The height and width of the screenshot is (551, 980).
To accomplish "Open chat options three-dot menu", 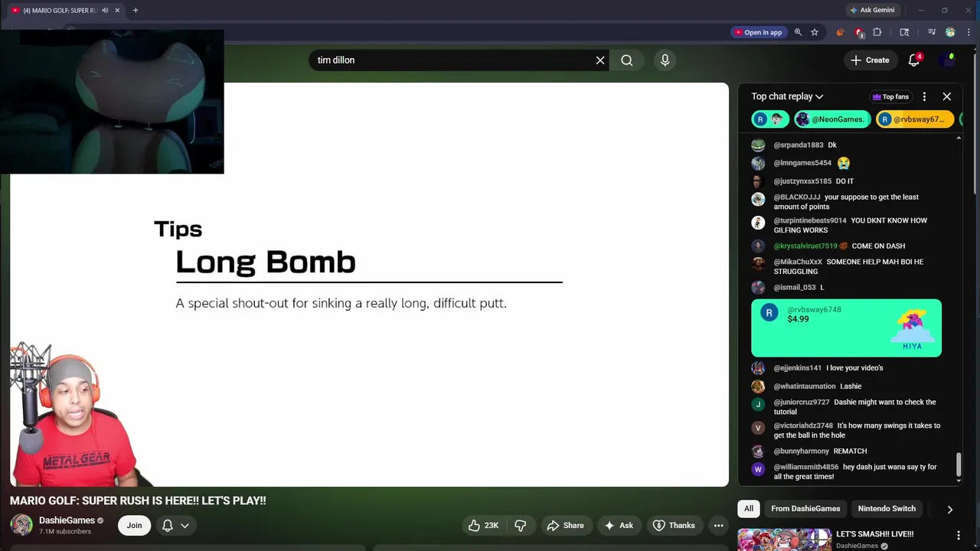I will click(x=924, y=96).
